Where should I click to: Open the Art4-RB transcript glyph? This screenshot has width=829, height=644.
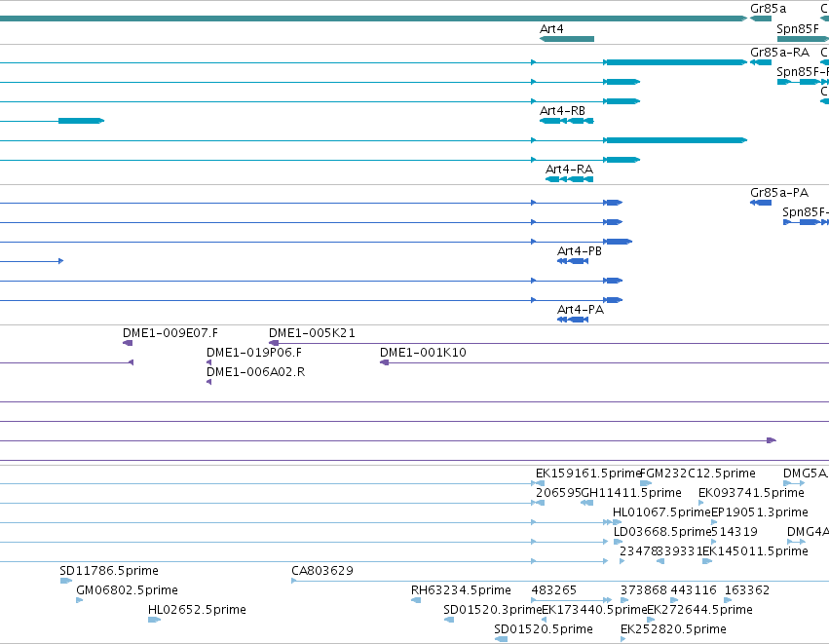[567, 121]
